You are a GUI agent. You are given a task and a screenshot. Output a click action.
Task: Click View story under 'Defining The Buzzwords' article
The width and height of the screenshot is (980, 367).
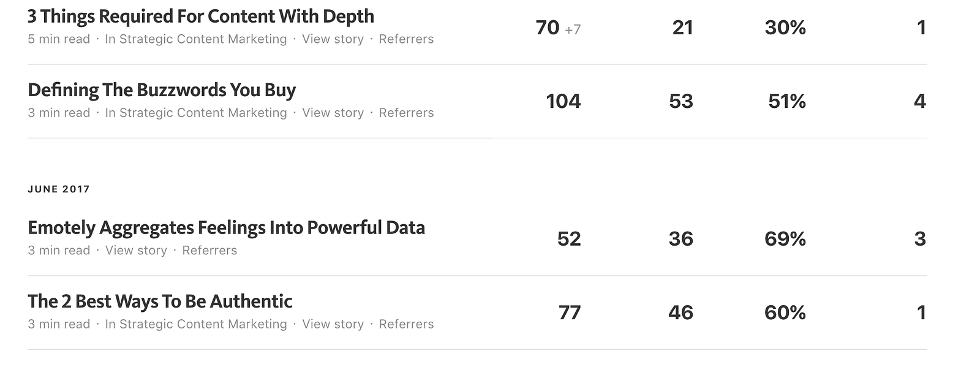tap(333, 113)
